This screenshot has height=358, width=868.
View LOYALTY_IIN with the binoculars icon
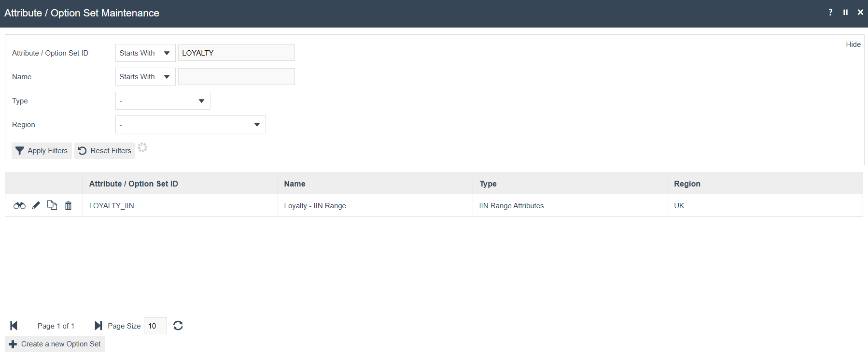click(x=19, y=206)
